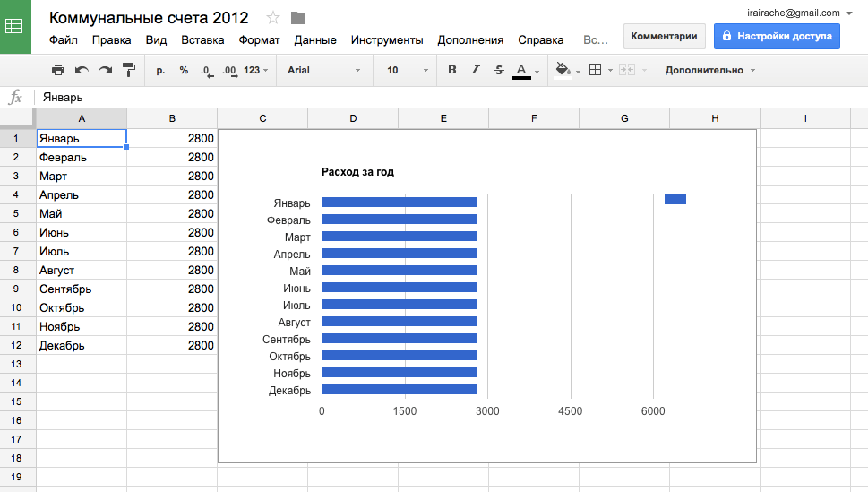The width and height of the screenshot is (868, 492).
Task: Toggle strikethrough formatting
Action: click(x=499, y=70)
